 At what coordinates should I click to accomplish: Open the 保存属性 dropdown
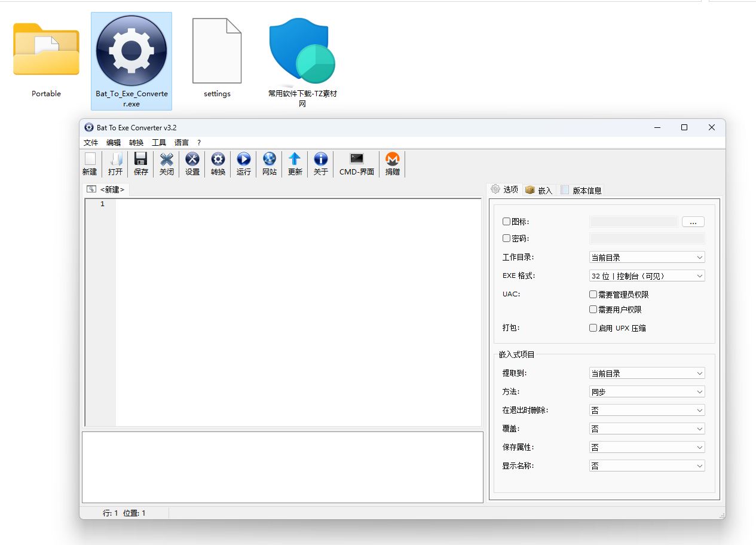(x=647, y=448)
